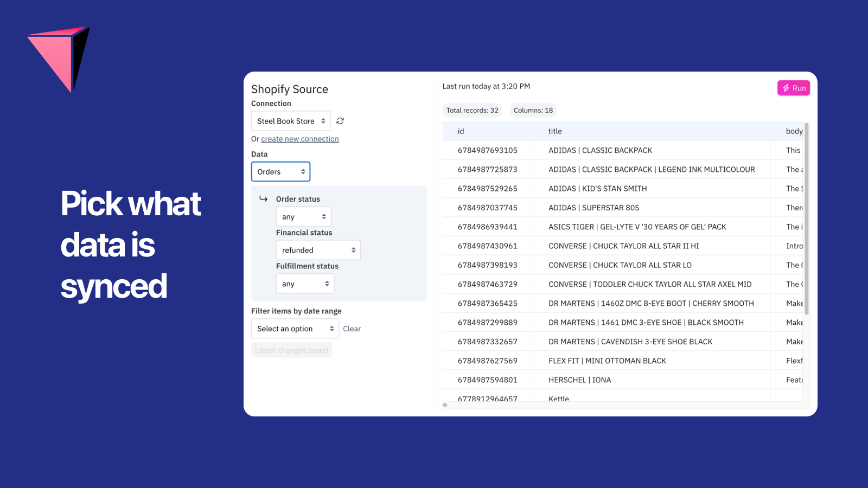Click the Latest changes saved button

pyautogui.click(x=291, y=350)
